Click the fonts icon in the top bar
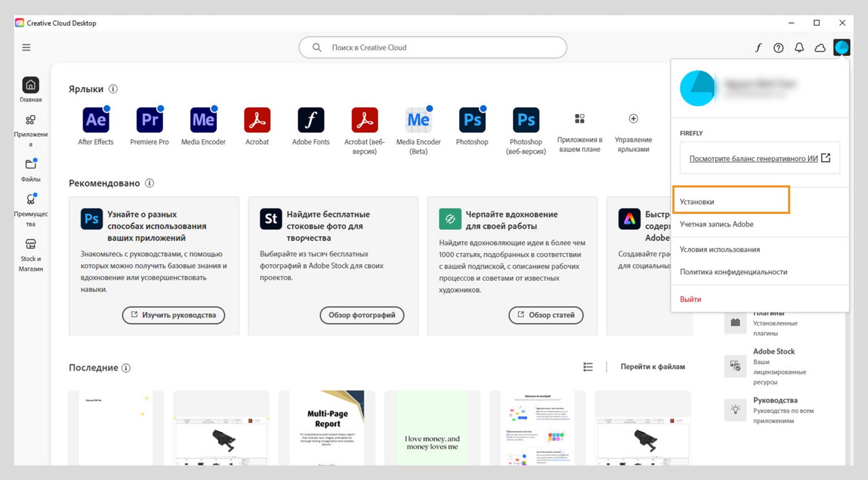Screen dimensions: 868x480 tap(758, 48)
